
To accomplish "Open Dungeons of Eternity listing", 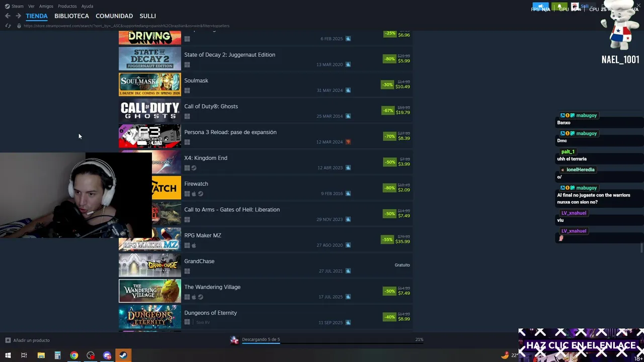I will (x=266, y=317).
